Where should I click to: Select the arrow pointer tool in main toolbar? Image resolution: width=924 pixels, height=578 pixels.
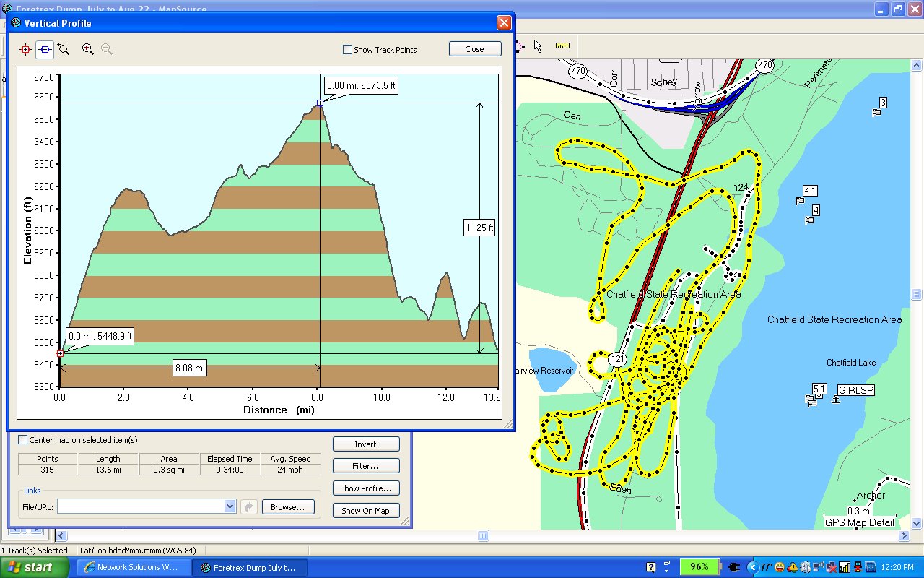[x=538, y=46]
